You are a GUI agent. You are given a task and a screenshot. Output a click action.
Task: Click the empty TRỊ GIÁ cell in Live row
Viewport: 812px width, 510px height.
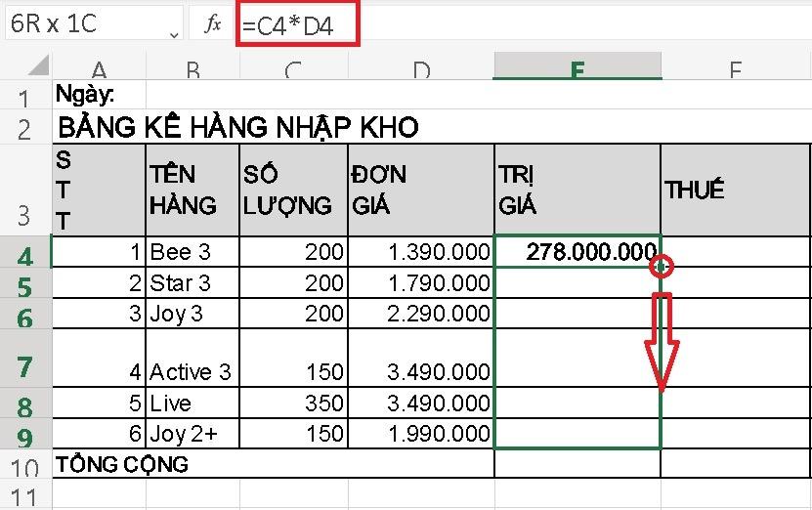tap(577, 403)
